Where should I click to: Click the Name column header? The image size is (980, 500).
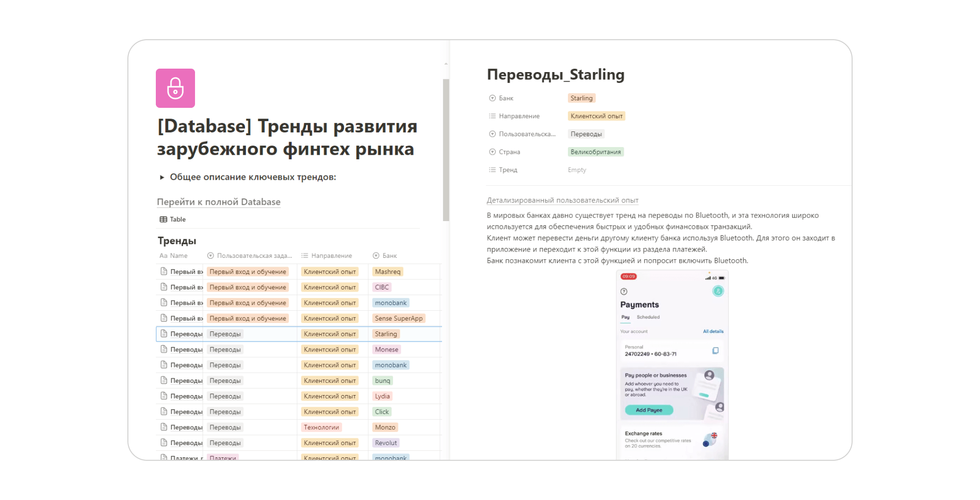click(x=173, y=256)
